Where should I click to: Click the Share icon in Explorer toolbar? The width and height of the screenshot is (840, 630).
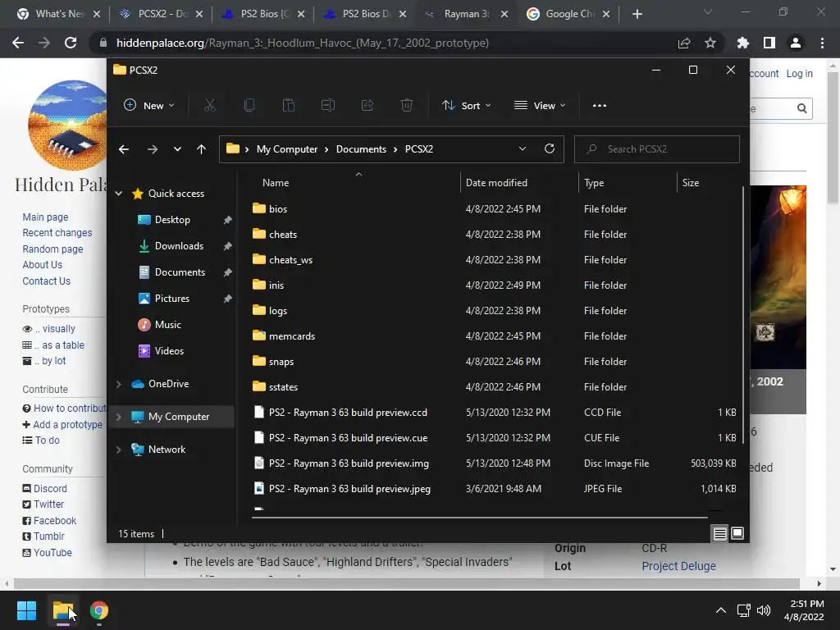pyautogui.click(x=367, y=106)
